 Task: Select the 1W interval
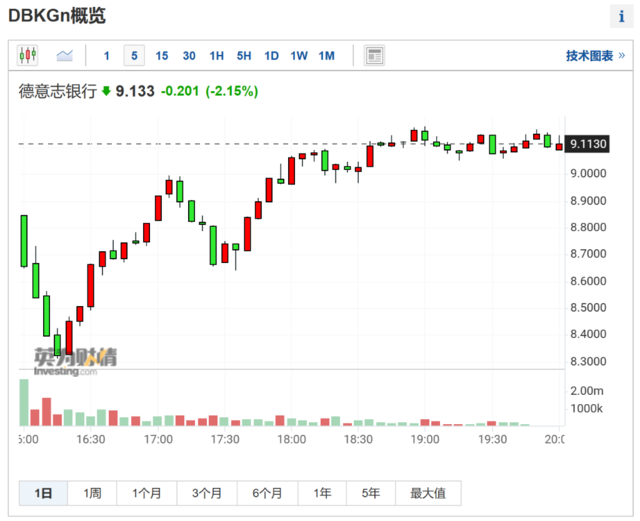pyautogui.click(x=299, y=56)
